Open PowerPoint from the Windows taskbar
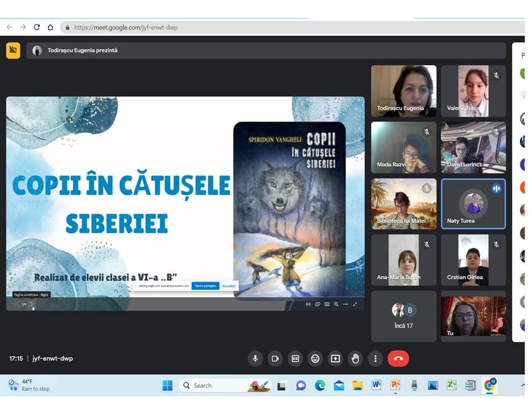 point(395,386)
